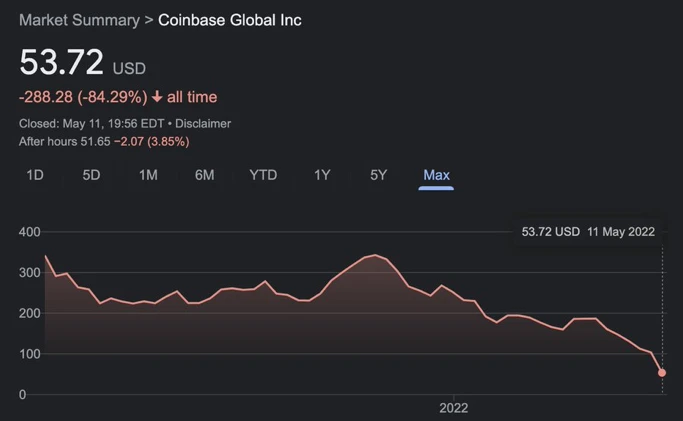Click the 400 y-axis label

point(29,232)
